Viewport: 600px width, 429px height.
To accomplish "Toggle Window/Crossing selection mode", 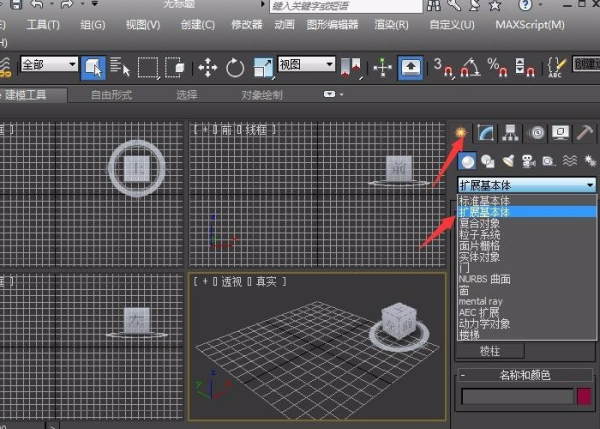I will pos(175,67).
